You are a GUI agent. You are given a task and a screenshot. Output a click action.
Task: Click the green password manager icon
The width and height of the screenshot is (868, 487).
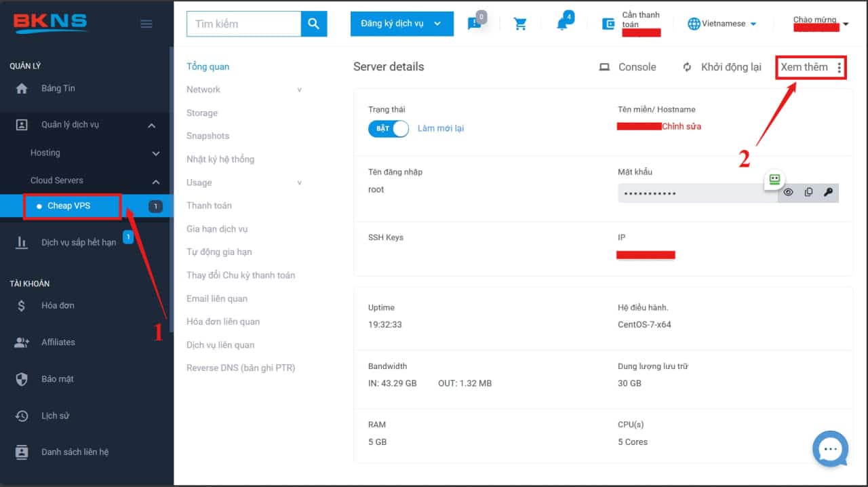pyautogui.click(x=774, y=180)
